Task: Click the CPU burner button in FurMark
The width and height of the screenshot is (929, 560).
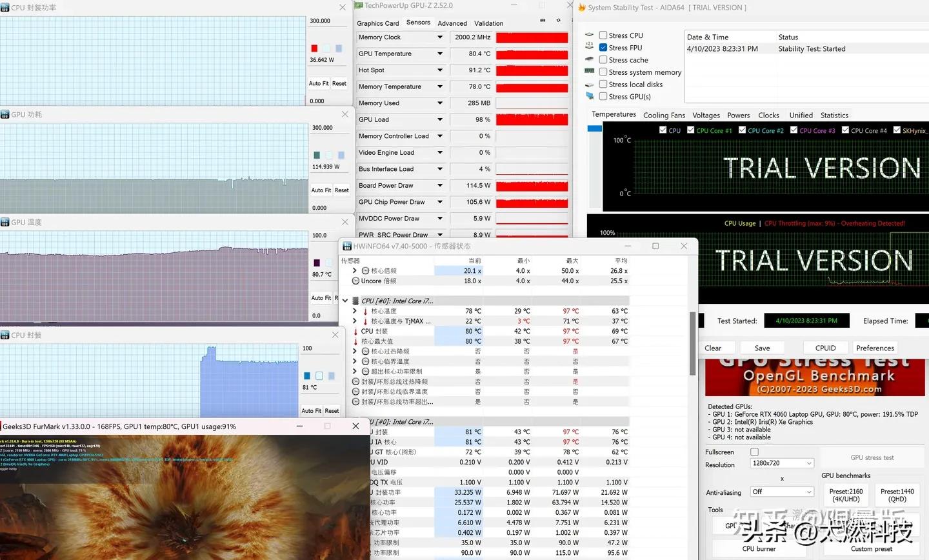Action: (x=758, y=548)
